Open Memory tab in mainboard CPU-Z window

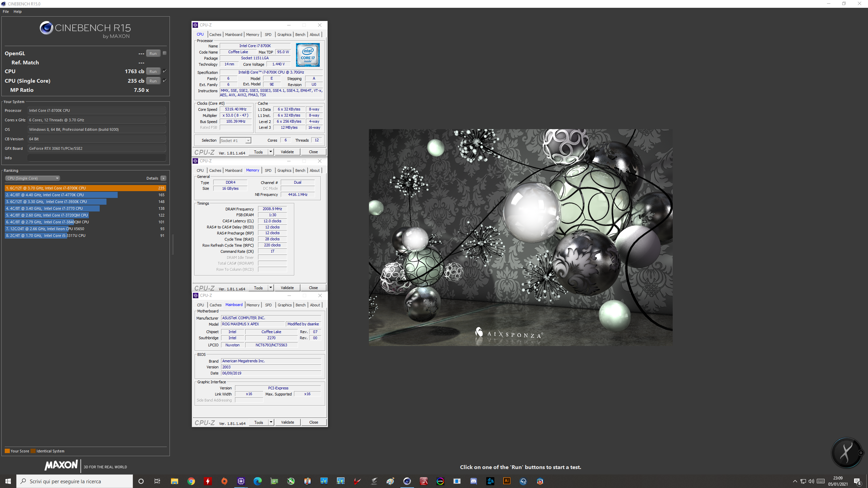[253, 305]
